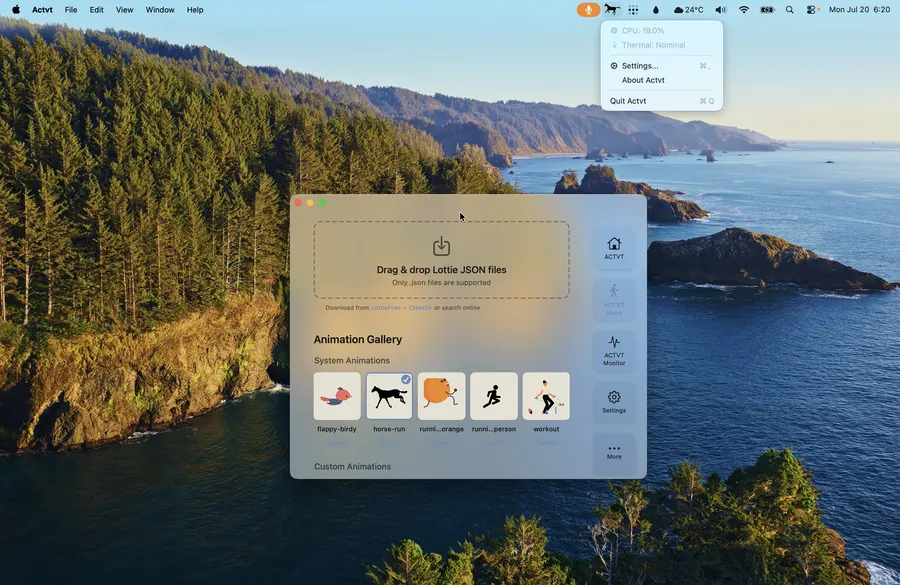The width and height of the screenshot is (900, 585).
Task: Select the workout animation thumbnail
Action: click(x=546, y=396)
